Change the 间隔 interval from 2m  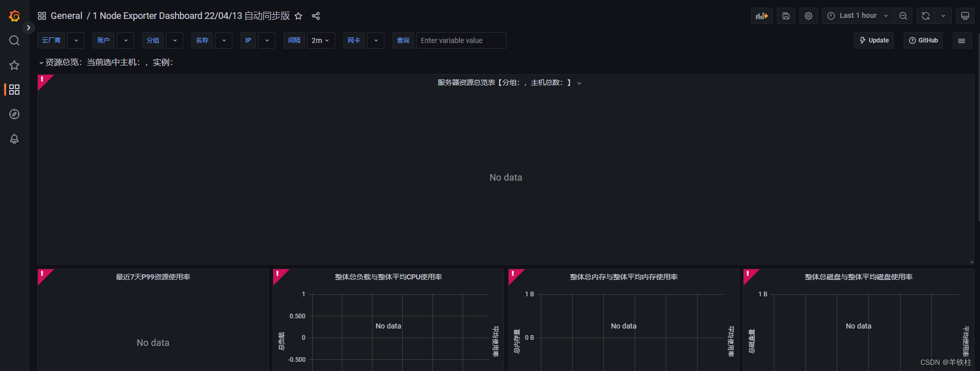click(x=320, y=40)
